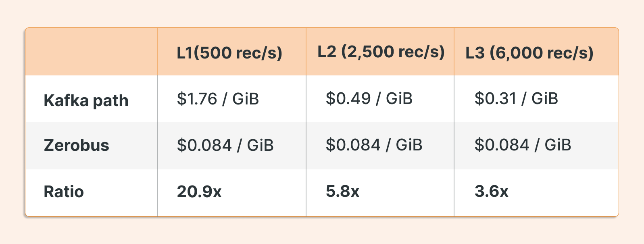Select the Kafka path row label

tap(86, 100)
